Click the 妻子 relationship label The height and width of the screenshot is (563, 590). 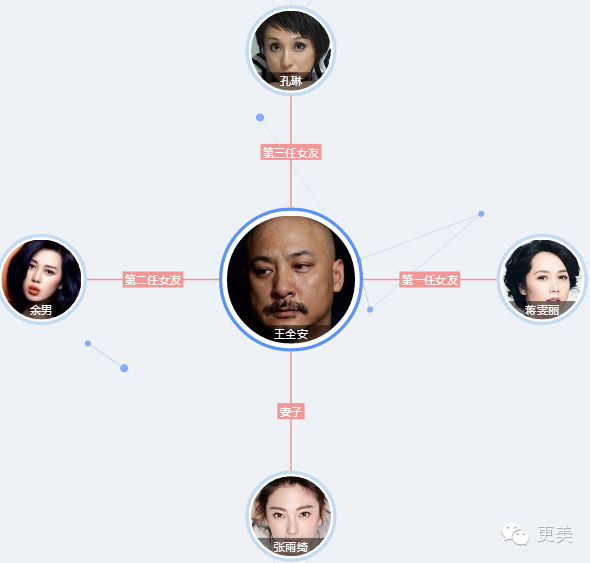[291, 411]
